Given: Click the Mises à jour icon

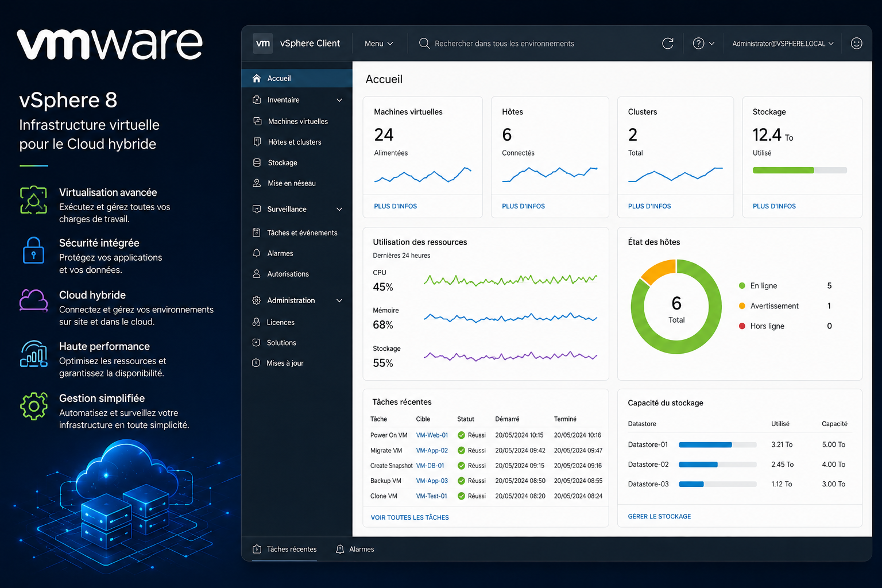Looking at the screenshot, I should (257, 363).
